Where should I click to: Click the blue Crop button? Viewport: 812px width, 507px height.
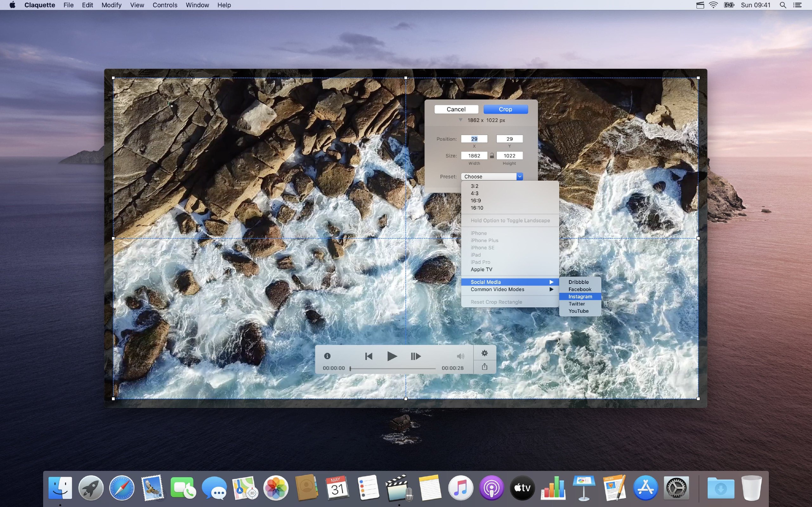tap(505, 109)
